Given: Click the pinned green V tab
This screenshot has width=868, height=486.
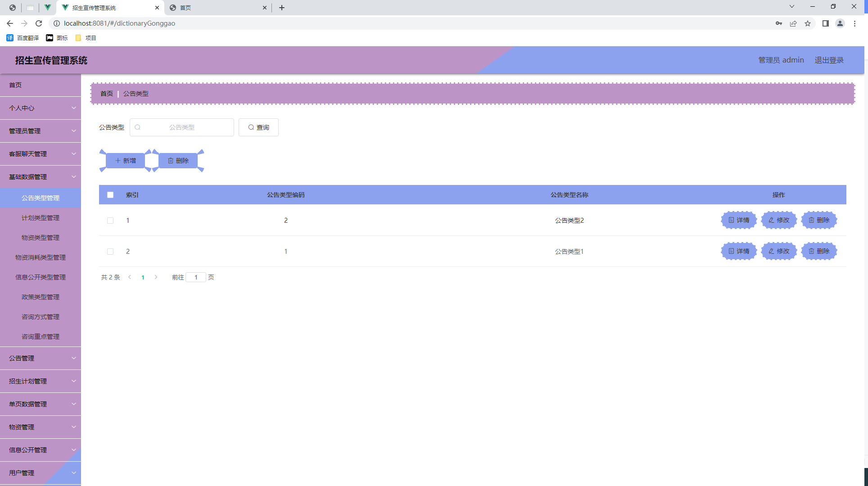Looking at the screenshot, I should coord(47,8).
